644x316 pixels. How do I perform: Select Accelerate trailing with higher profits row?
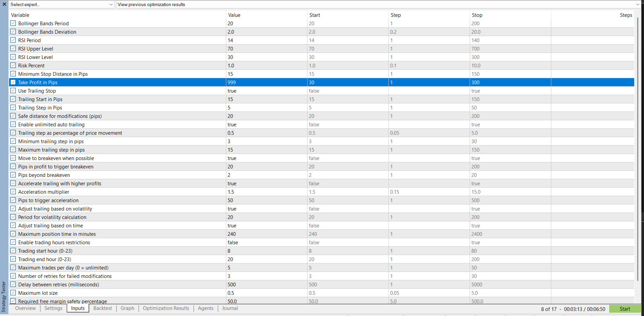[322, 183]
